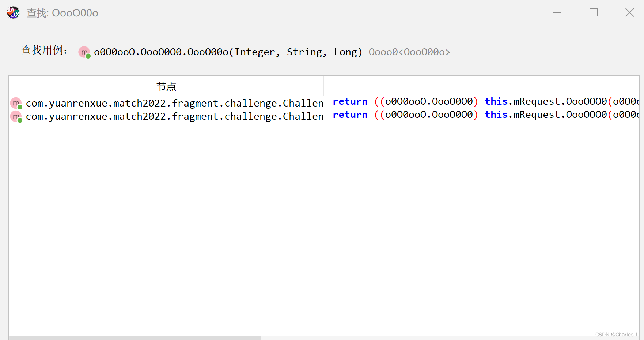Click the JADX app icon in title bar

13,13
